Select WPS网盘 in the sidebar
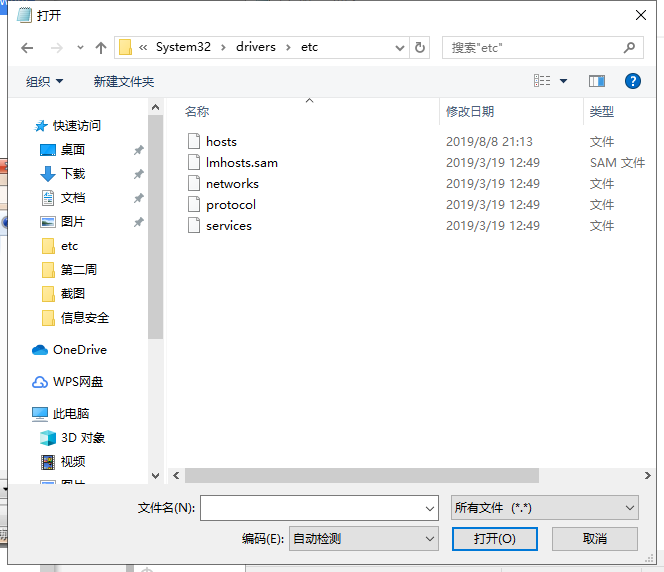Viewport: 664px width, 572px height. (x=78, y=382)
